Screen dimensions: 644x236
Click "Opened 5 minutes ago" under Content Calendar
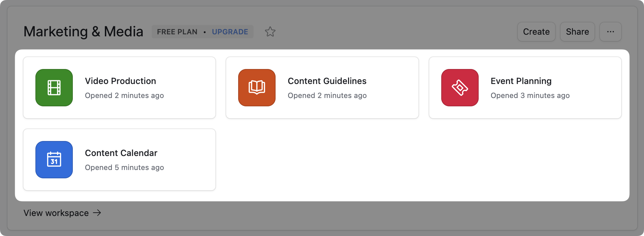pyautogui.click(x=124, y=168)
